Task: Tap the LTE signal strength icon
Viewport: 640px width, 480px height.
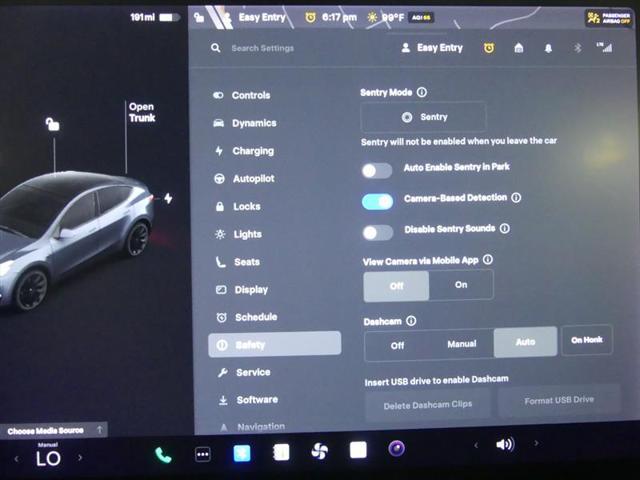Action: click(x=604, y=47)
